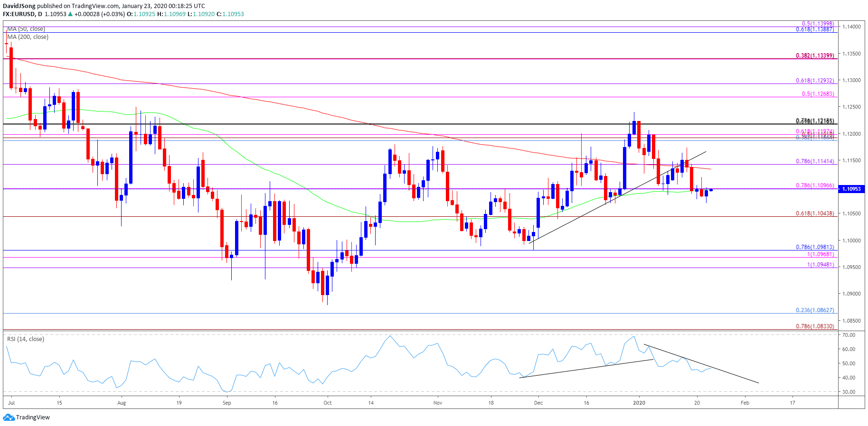Click the 1(1.09481) Fibonacci label
Image resolution: width=868 pixels, height=426 pixels.
(821, 265)
